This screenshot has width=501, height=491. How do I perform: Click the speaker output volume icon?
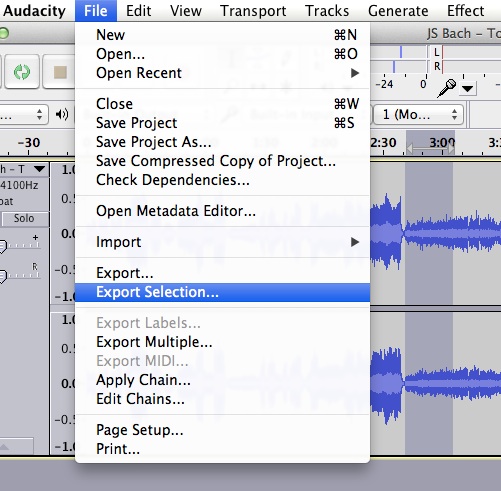tap(62, 115)
